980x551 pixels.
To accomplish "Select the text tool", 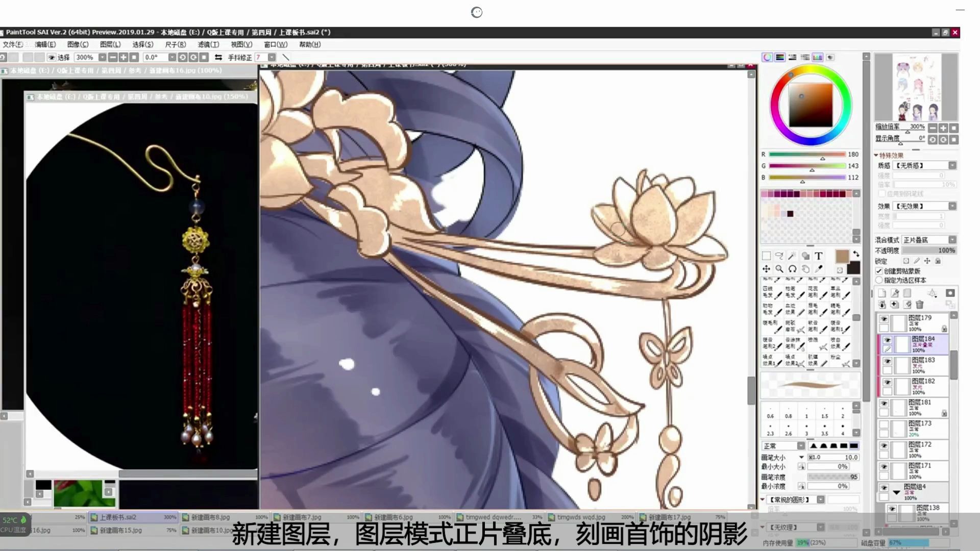I will (x=819, y=256).
